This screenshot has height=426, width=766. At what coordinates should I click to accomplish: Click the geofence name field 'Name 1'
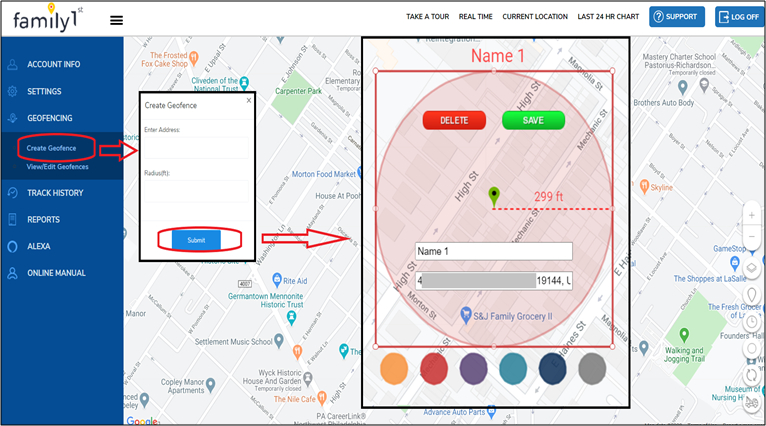pyautogui.click(x=493, y=251)
